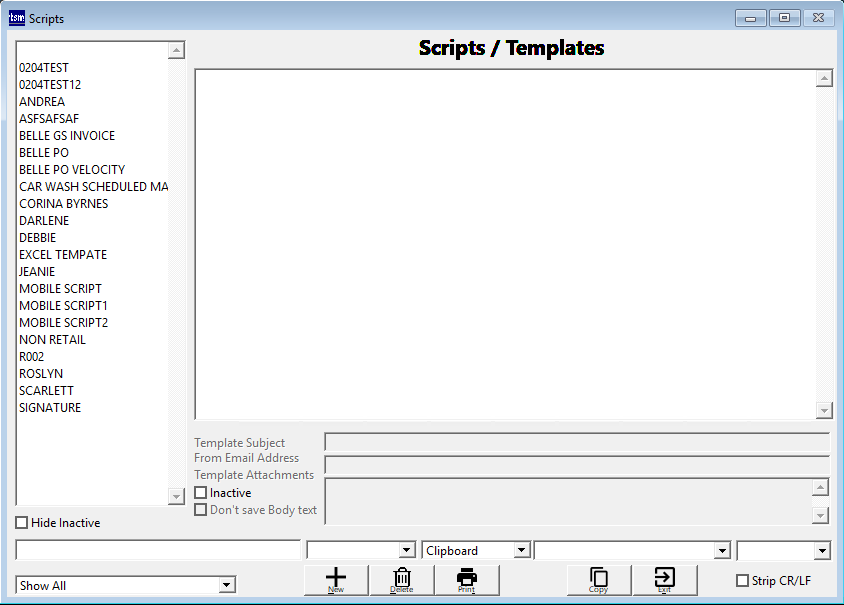Click the Template Subject field

point(576,443)
